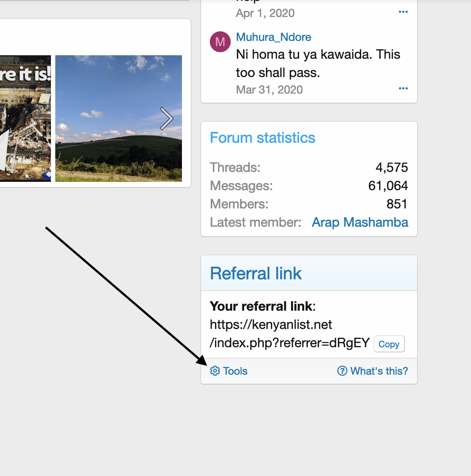Advance image carousel with the right chevron
Viewport: 471px width, 476px height.
[x=166, y=118]
